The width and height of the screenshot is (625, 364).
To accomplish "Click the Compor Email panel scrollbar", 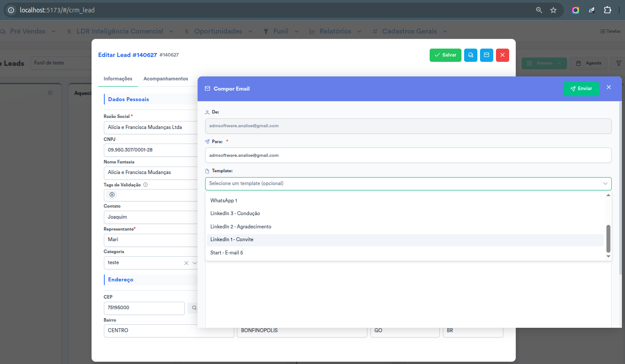I will pyautogui.click(x=620, y=188).
